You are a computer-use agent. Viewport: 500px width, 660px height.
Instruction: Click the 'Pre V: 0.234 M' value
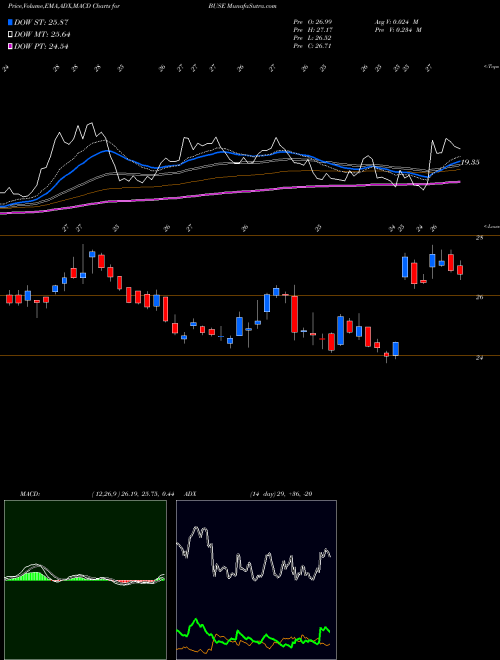tap(398, 30)
